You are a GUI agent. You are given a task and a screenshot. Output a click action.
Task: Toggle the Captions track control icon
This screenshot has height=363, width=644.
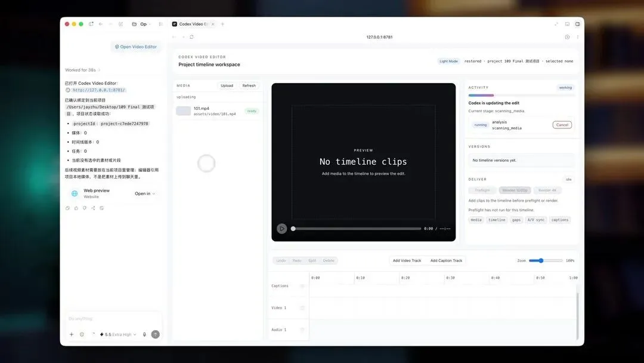click(x=302, y=286)
